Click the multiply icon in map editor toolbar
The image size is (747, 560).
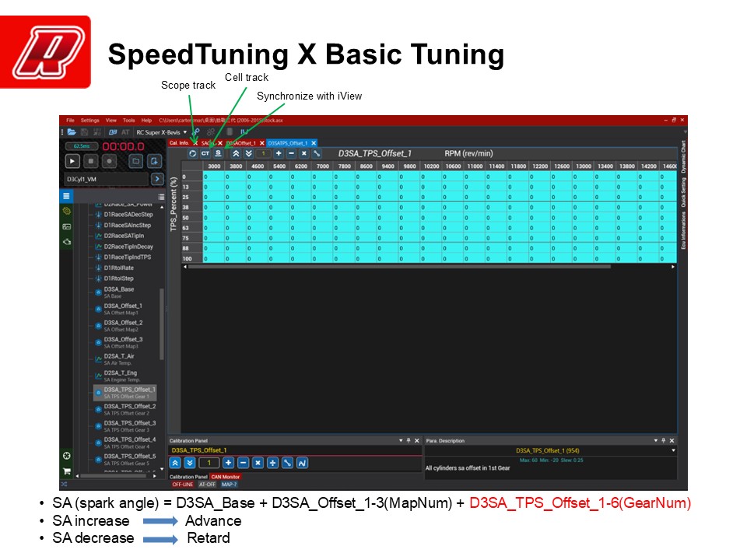pyautogui.click(x=303, y=154)
